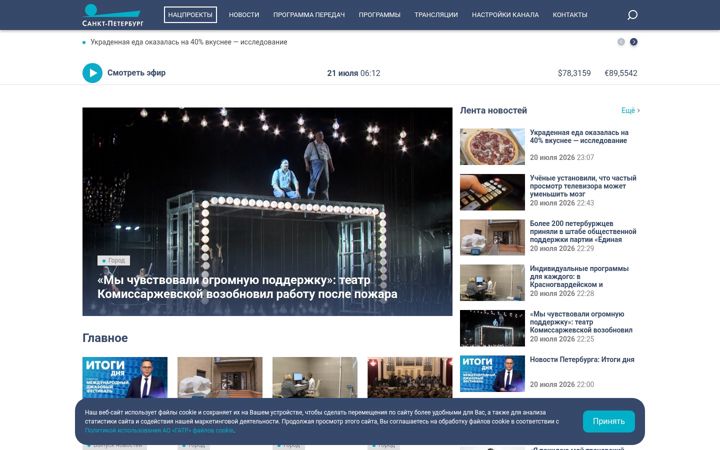Open Настройки канала menu item

click(x=505, y=15)
